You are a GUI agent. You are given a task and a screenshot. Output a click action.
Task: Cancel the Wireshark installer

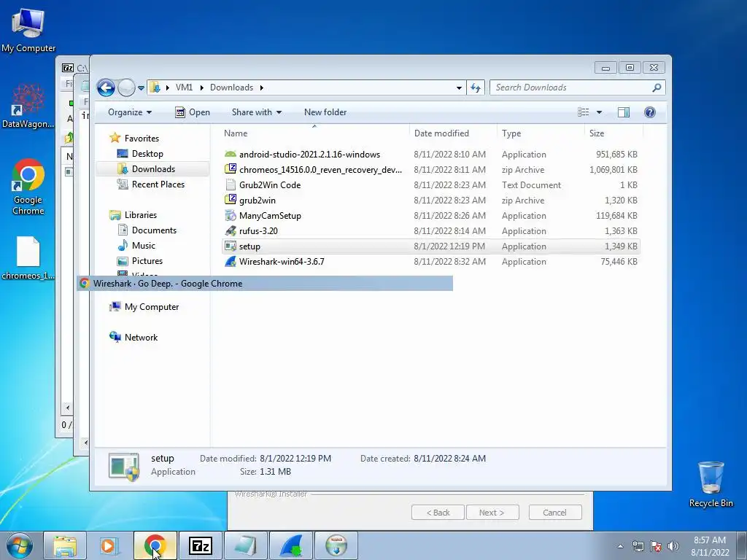tap(555, 513)
